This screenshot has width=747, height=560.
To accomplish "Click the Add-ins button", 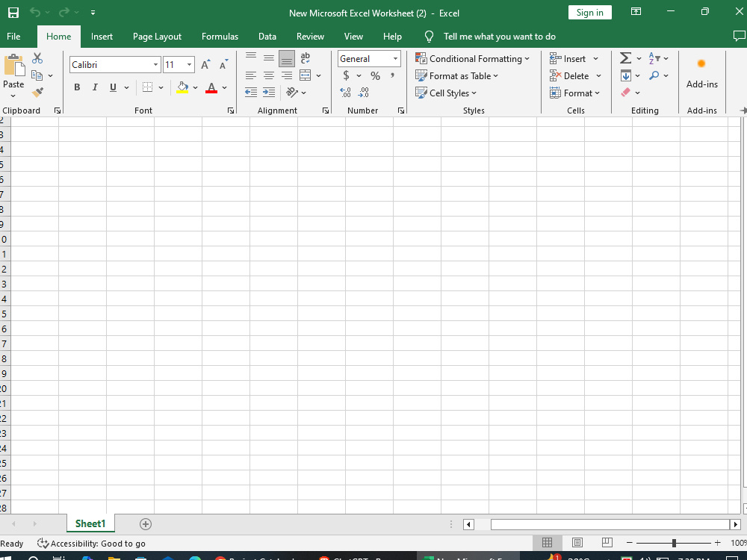I will click(x=701, y=73).
